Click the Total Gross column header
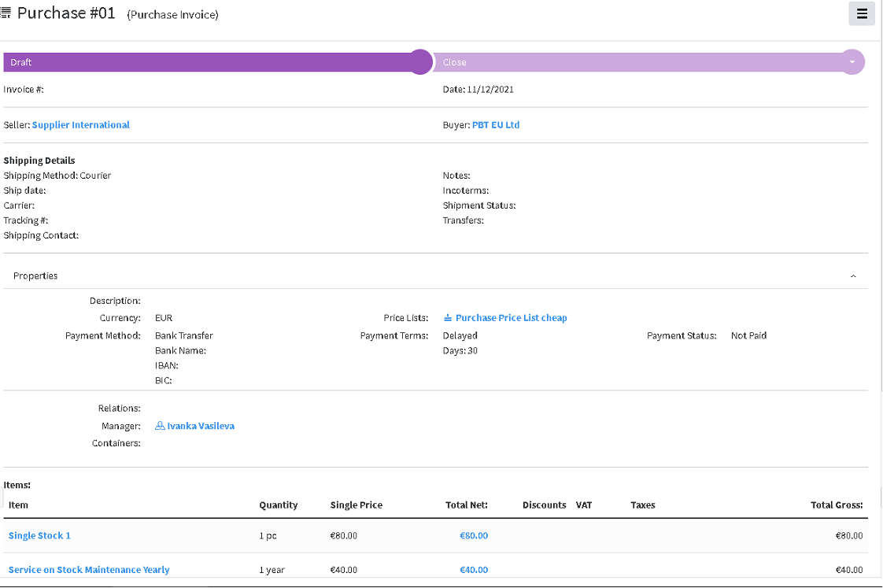The image size is (883, 588). click(x=837, y=505)
